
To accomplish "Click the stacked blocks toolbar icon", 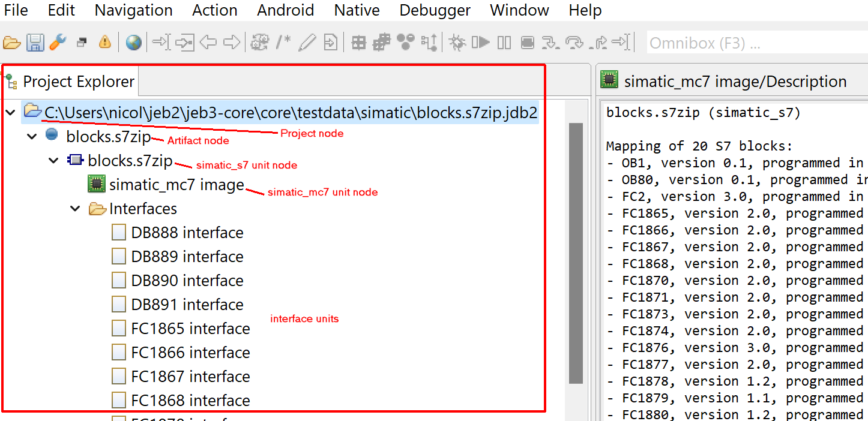I will tap(382, 43).
